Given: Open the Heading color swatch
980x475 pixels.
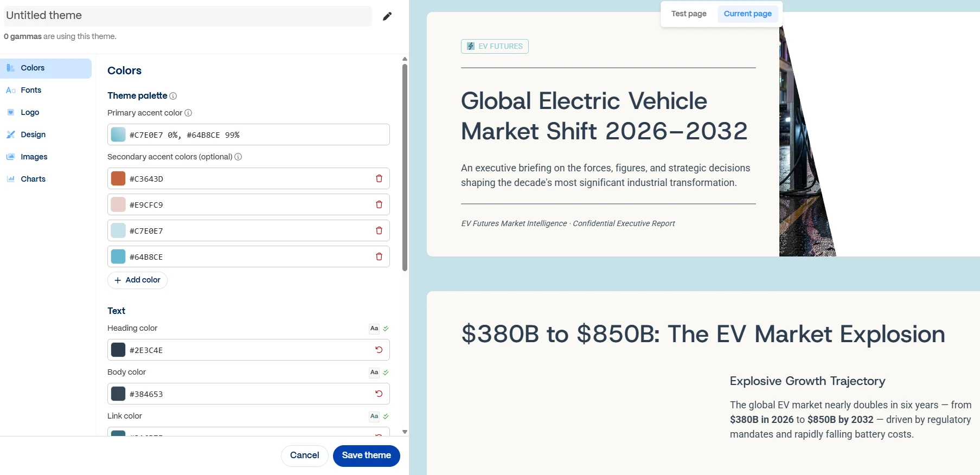Looking at the screenshot, I should tap(118, 350).
